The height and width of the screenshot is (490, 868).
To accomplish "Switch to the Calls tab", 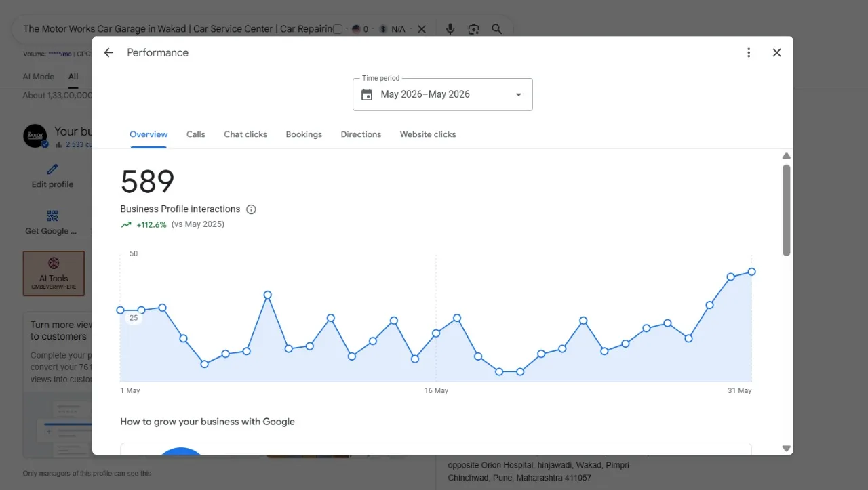I will click(x=196, y=134).
